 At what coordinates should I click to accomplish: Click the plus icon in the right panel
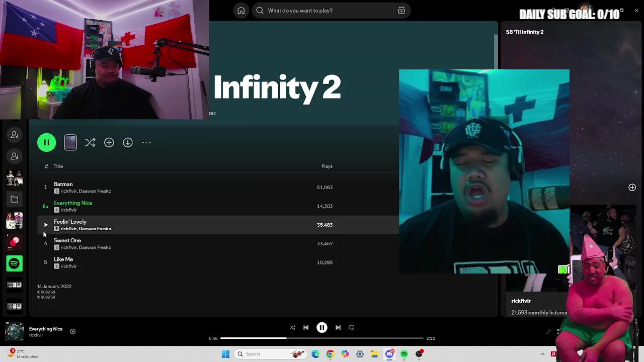pyautogui.click(x=632, y=188)
